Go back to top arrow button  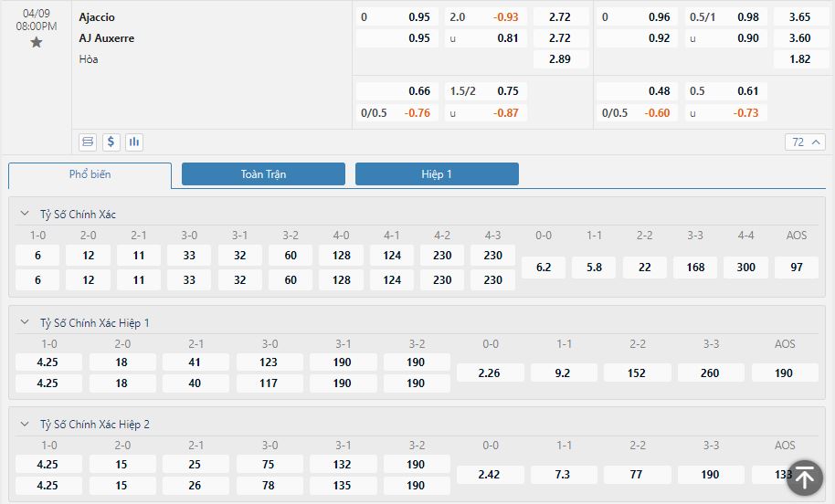coord(805,478)
